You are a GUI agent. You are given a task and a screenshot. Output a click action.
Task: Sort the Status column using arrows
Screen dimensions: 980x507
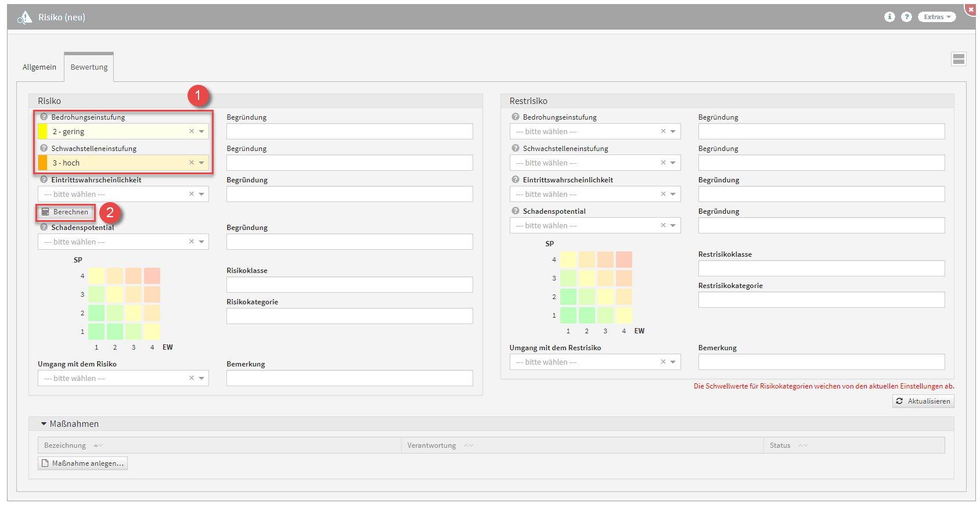click(x=802, y=445)
